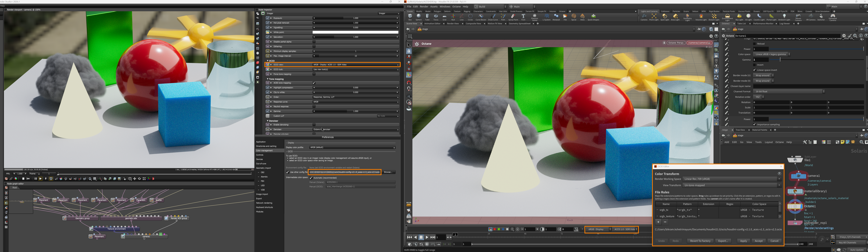
Task: Open the OCIO view dropdown
Action: 356,65
